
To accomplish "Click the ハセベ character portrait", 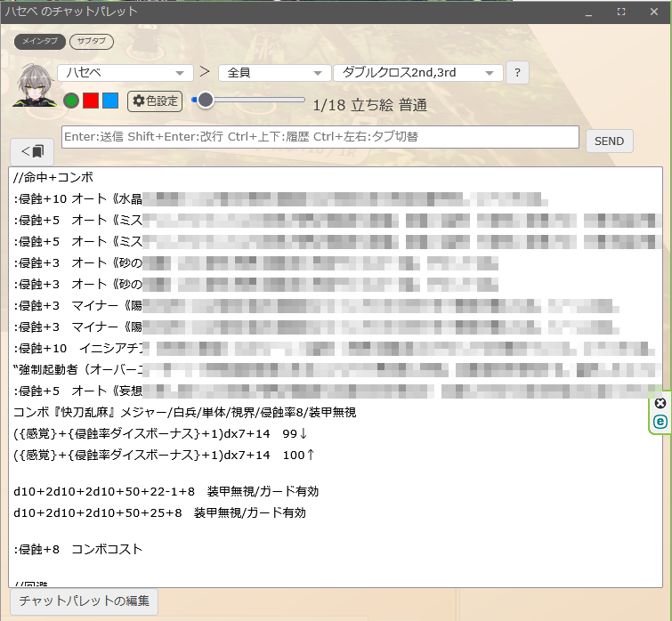I will point(35,86).
